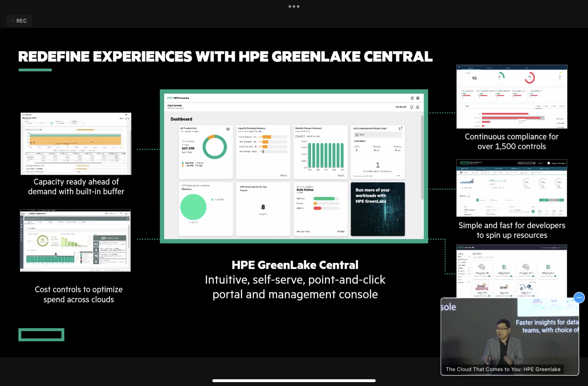Select the speaker video picture-in-picture thumbnail
588x386 pixels.
point(510,336)
